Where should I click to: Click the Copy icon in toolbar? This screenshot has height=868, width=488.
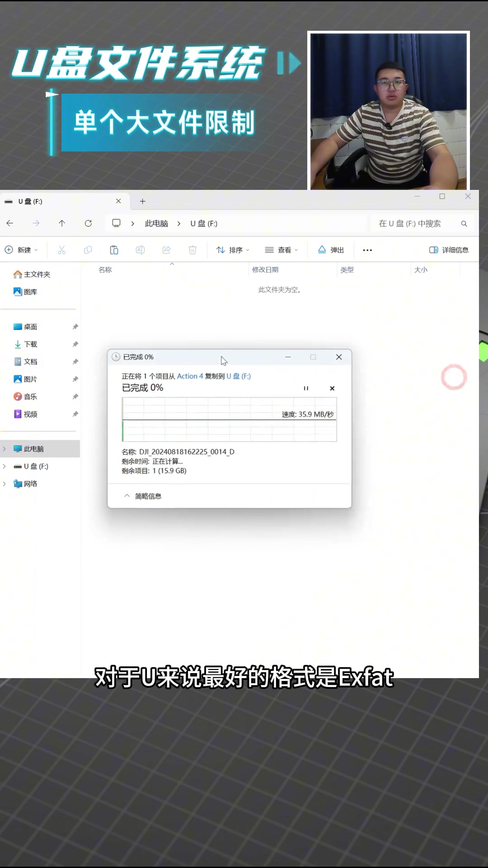(88, 250)
